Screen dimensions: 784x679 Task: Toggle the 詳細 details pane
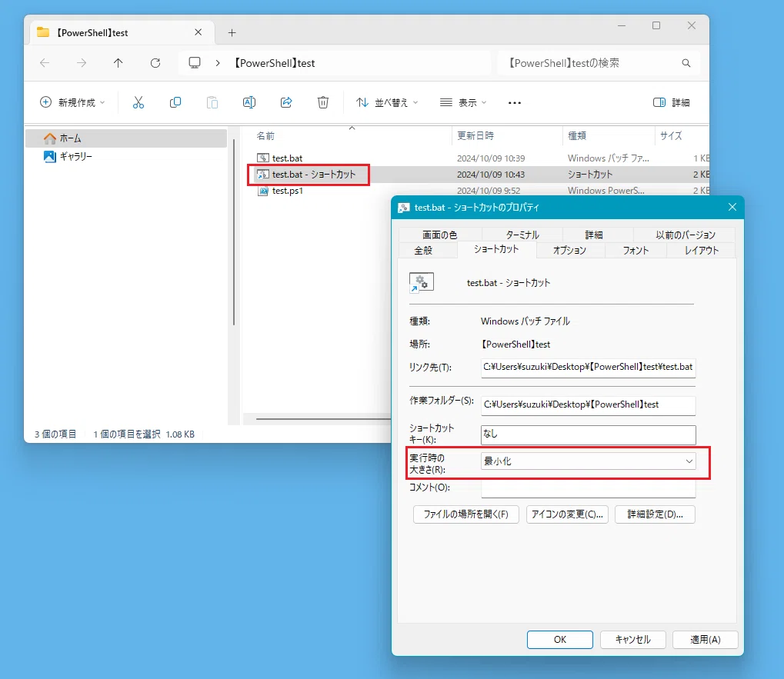click(672, 102)
